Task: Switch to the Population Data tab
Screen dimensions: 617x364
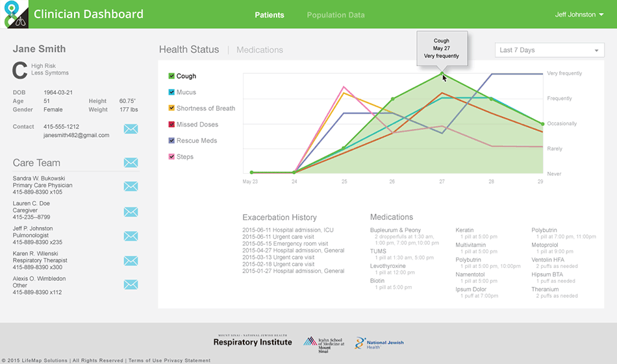Action: tap(336, 15)
